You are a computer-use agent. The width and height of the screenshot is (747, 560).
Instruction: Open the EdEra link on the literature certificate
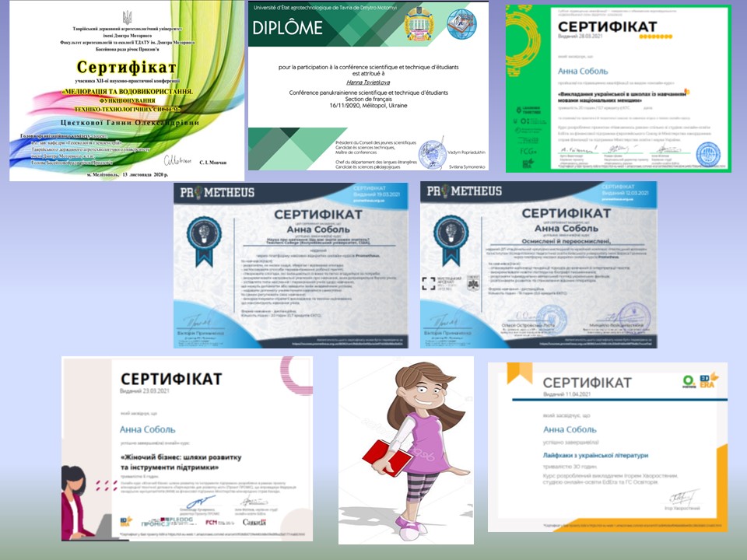point(633,526)
